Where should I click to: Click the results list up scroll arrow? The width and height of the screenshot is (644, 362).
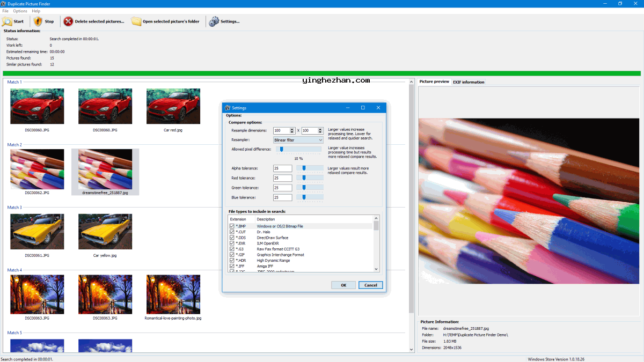pyautogui.click(x=412, y=82)
